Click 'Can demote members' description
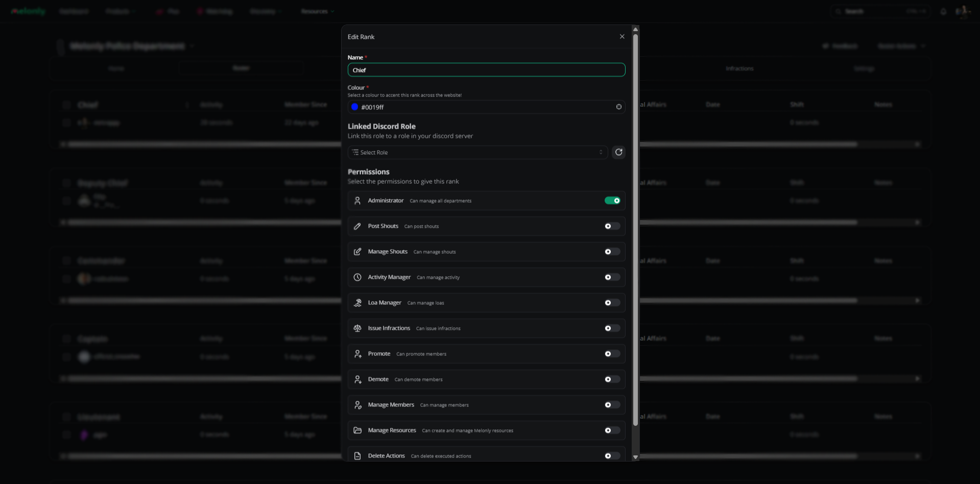Screen dimensions: 980x484 [x=418, y=379]
